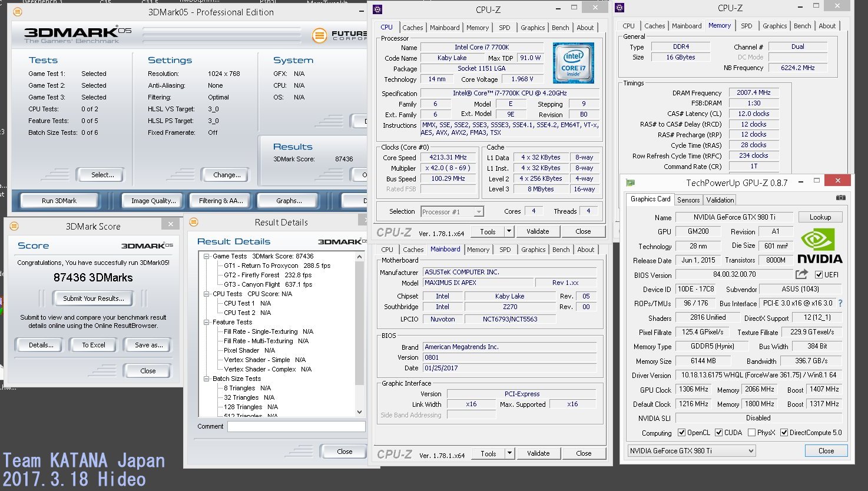Click the Bus Interface question mark in GPU-Z
Viewport: 868px width, 491px height.
840,303
